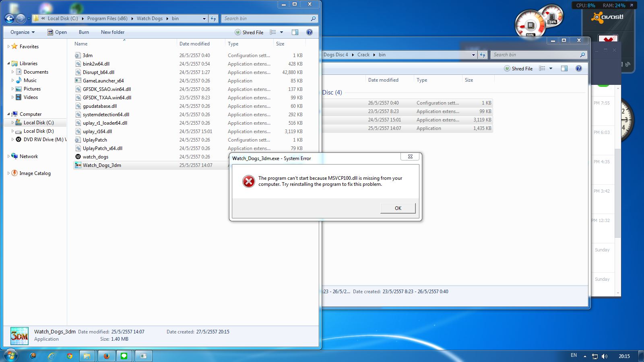Click OK in the System Error dialog

[x=398, y=208]
